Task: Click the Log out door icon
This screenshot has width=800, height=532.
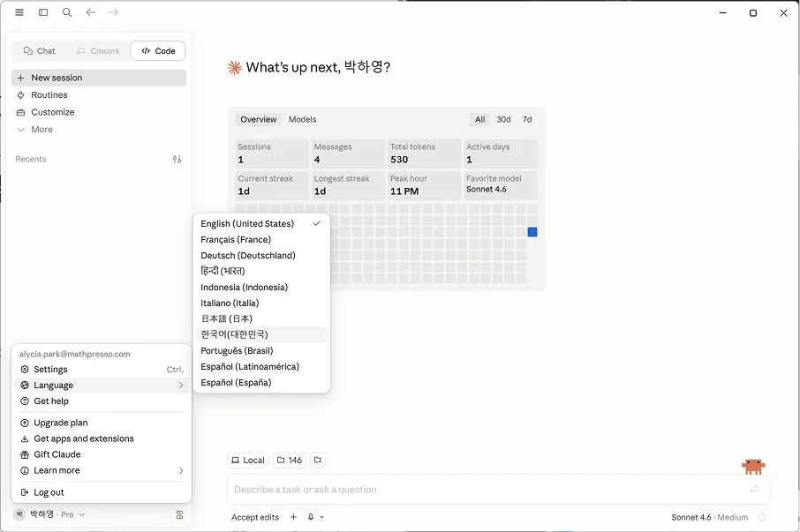Action: point(25,492)
